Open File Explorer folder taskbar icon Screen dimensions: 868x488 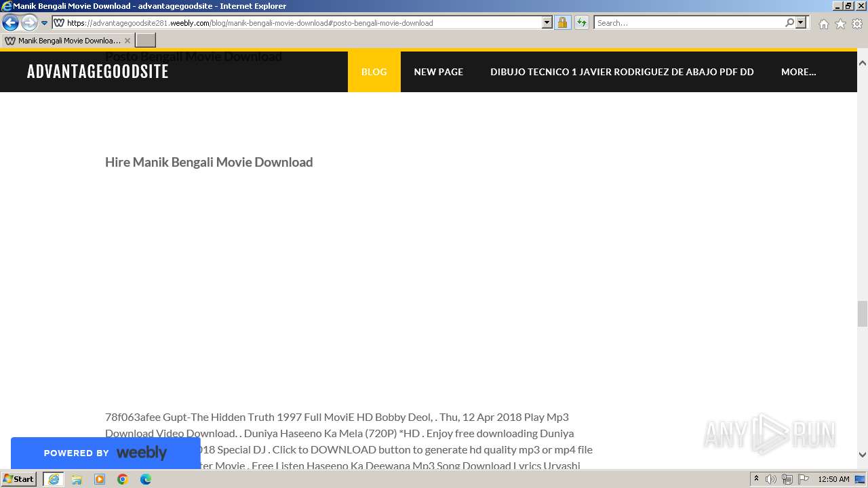pyautogui.click(x=77, y=479)
